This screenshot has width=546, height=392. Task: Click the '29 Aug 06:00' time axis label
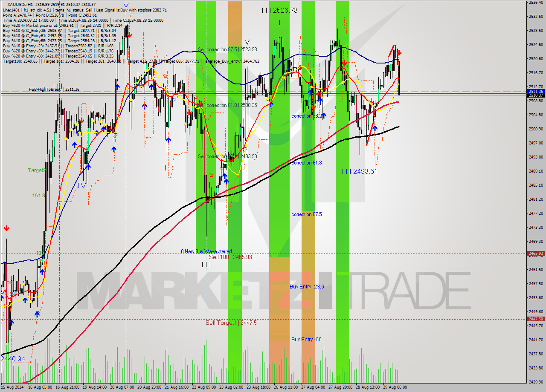point(395,387)
